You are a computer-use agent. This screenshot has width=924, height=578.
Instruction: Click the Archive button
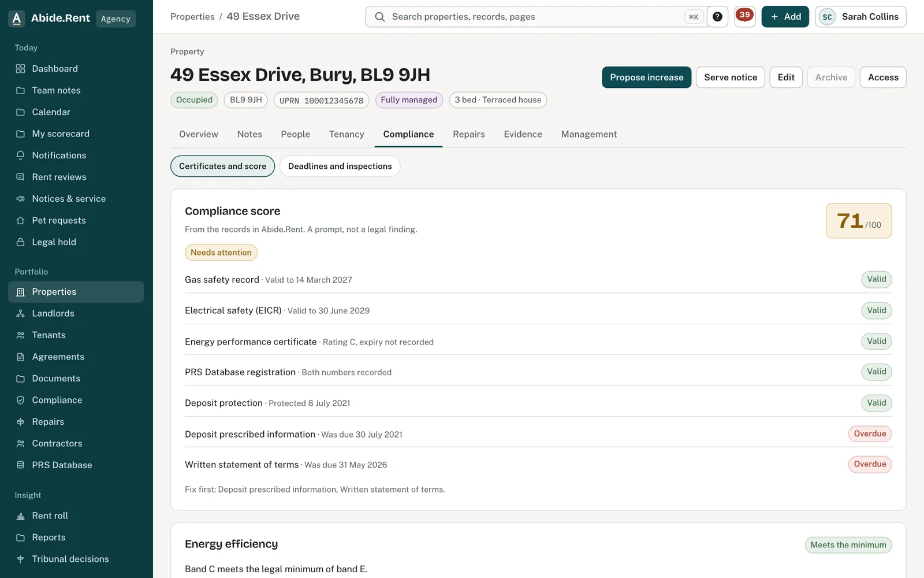(831, 77)
